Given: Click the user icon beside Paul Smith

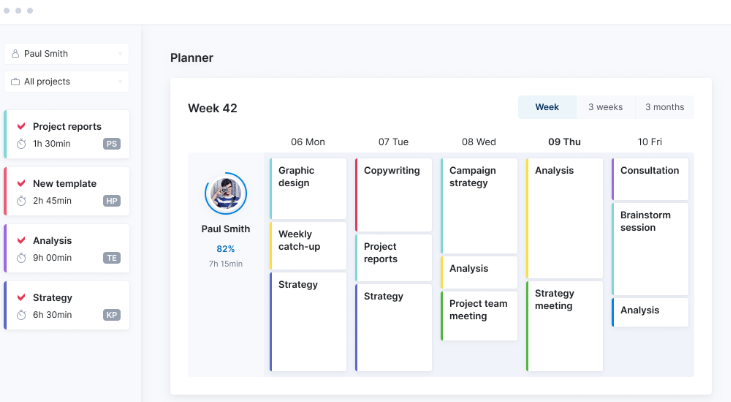Looking at the screenshot, I should (16, 54).
